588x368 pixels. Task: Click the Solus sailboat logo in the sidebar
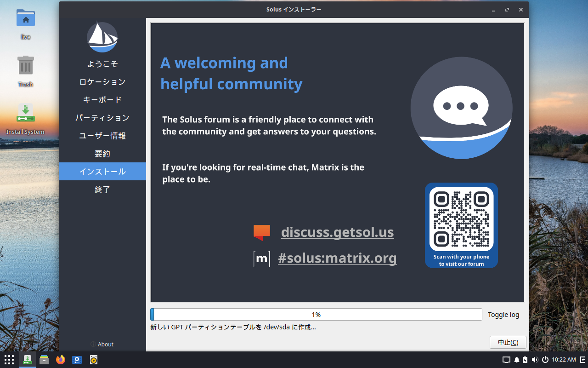tap(102, 37)
